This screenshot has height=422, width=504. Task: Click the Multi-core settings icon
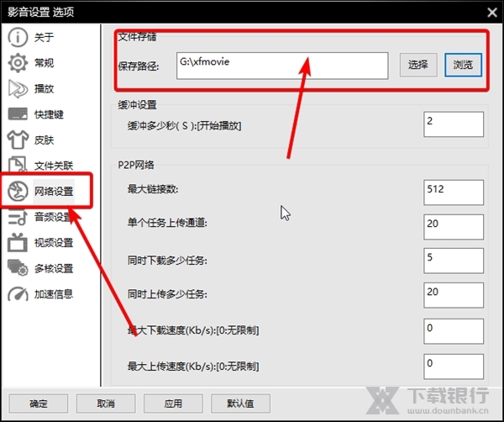[x=18, y=268]
